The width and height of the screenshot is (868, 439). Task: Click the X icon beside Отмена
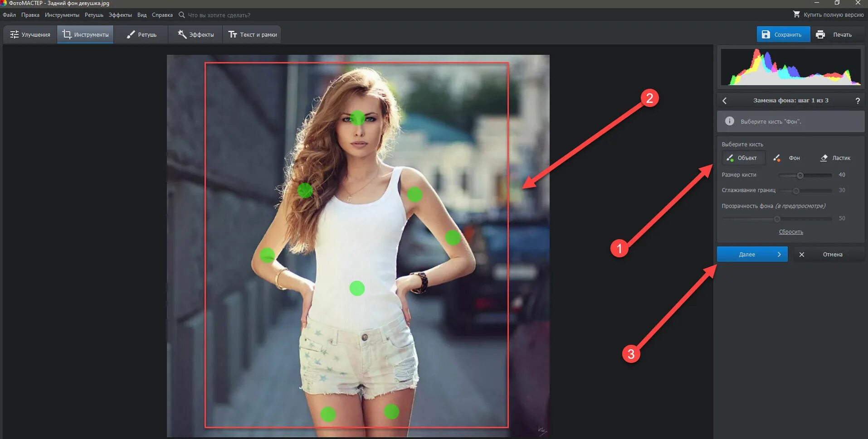801,255
